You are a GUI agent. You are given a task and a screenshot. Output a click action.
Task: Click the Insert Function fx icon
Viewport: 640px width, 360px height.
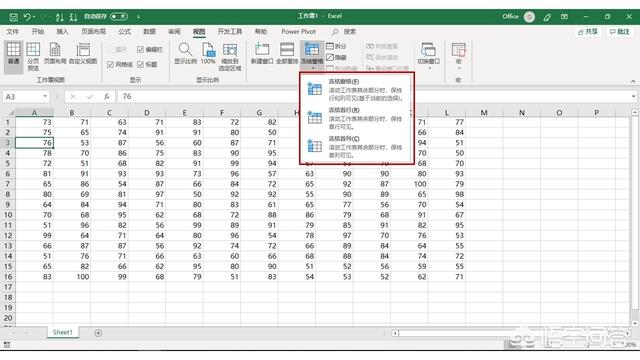click(107, 97)
